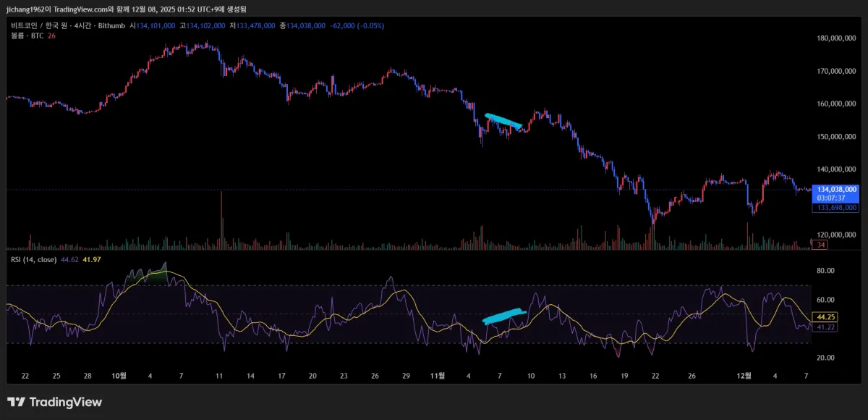Click the 볼륨 · BTC volume indicator label
This screenshot has height=420, width=868.
tap(27, 35)
